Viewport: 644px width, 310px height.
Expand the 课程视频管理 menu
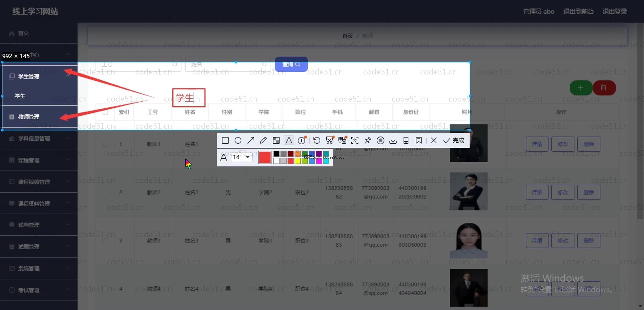pos(39,182)
